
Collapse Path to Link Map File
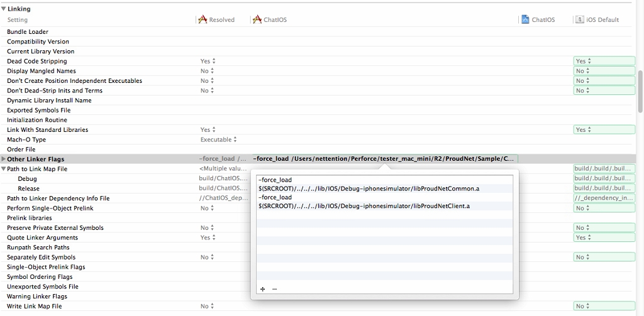pyautogui.click(x=4, y=169)
